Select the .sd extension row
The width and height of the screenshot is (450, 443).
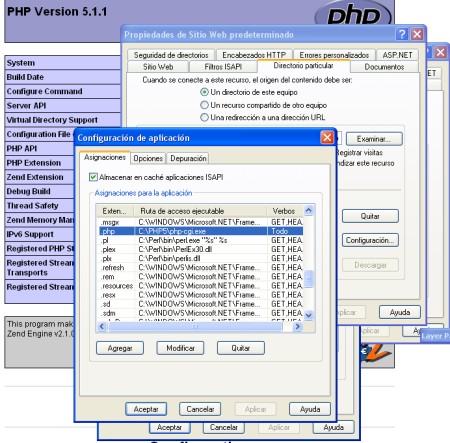coord(201,304)
